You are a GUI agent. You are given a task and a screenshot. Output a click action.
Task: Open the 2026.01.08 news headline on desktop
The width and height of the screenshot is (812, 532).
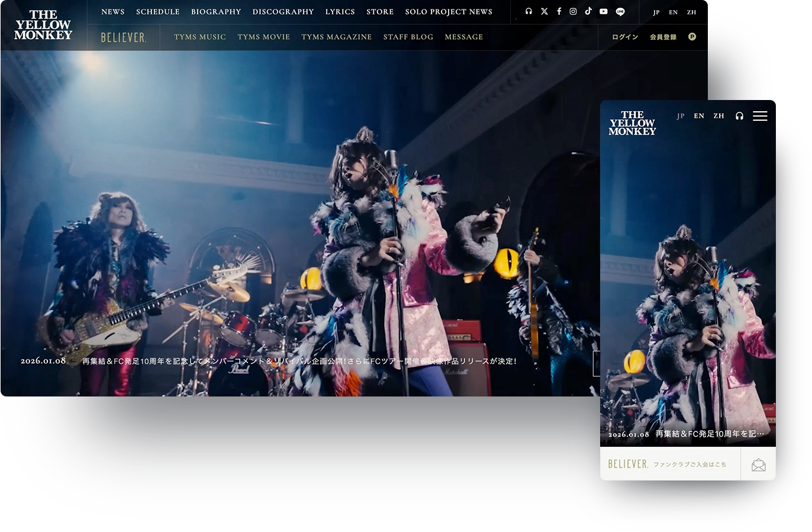pos(299,361)
